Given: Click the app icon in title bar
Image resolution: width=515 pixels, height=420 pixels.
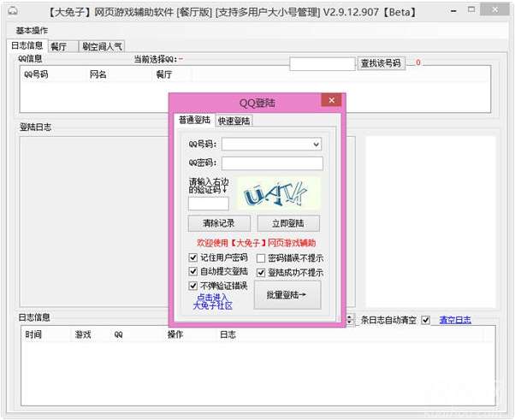Looking at the screenshot, I should (13, 11).
